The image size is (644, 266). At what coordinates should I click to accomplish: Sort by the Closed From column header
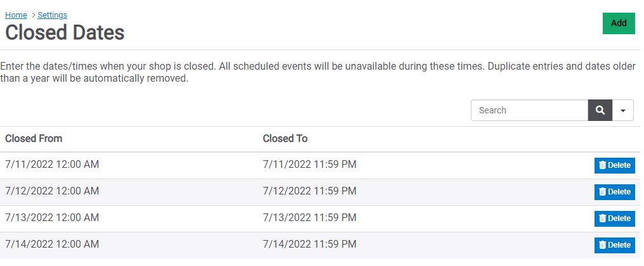(x=34, y=139)
